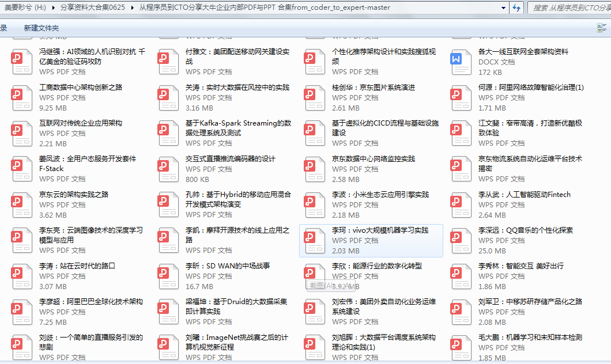Viewport: 611px width, 364px height.
Task: Click the PDF icon for 交互式直播推流编码器的设计
Action: point(168,169)
